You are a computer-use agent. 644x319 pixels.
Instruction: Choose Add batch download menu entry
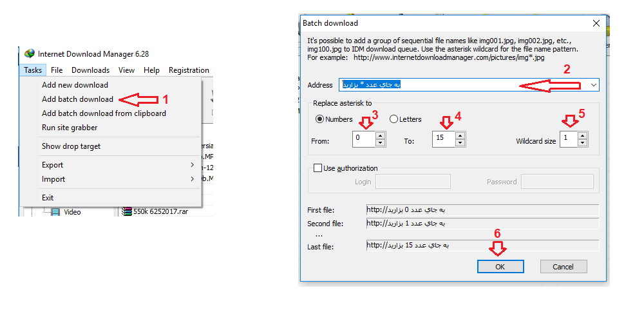click(x=77, y=99)
